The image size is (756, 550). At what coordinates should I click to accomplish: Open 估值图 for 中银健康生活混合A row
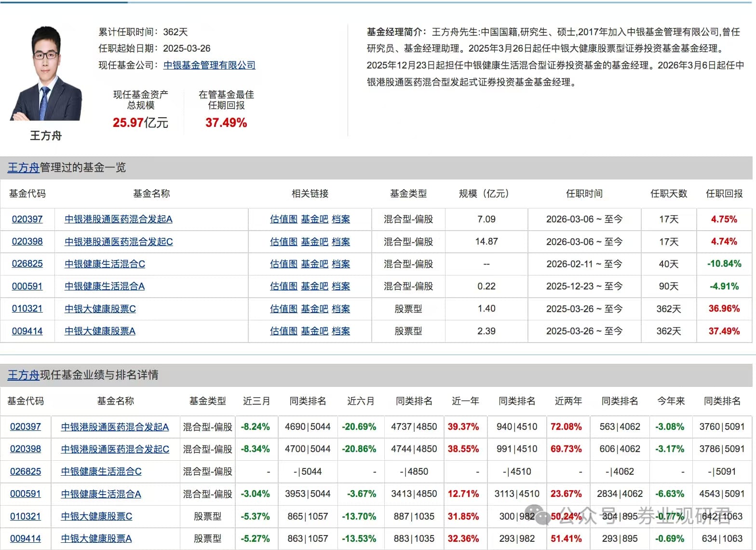click(283, 287)
